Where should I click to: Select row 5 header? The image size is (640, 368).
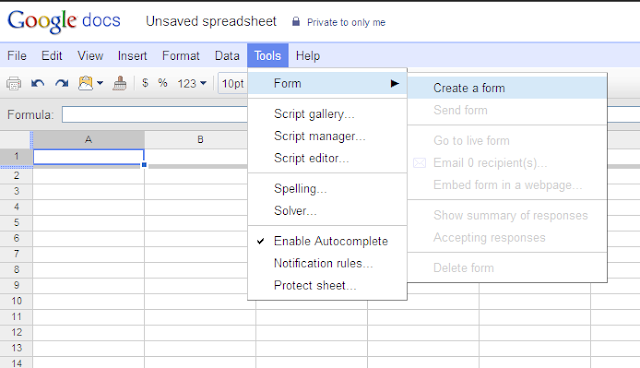point(16,223)
